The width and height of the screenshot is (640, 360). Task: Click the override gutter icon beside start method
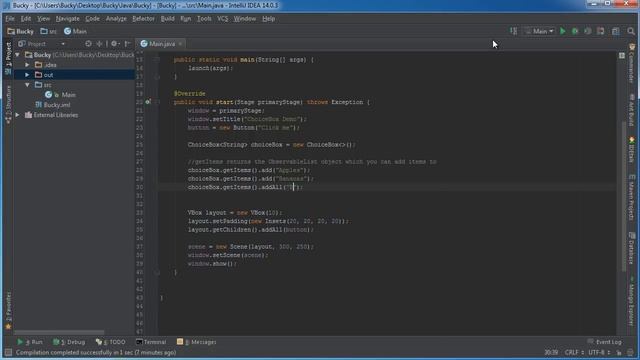(148, 102)
